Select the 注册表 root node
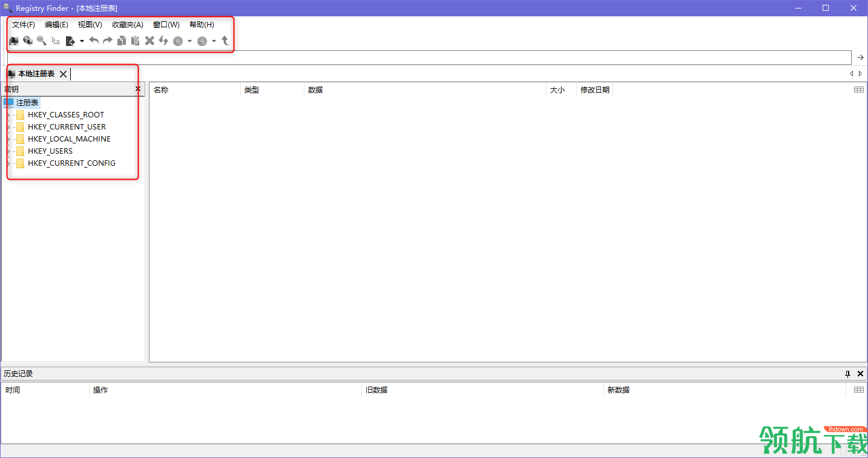868x458 pixels. pyautogui.click(x=27, y=103)
